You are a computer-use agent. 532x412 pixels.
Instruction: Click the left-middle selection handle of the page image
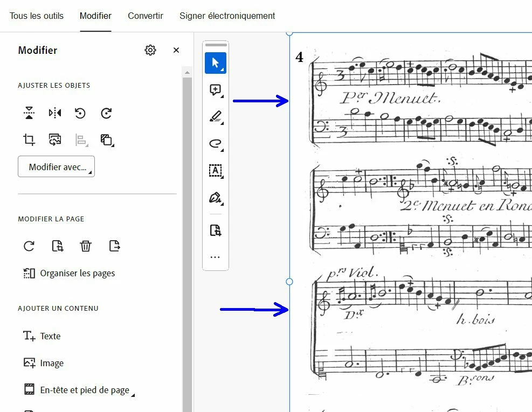pos(289,282)
